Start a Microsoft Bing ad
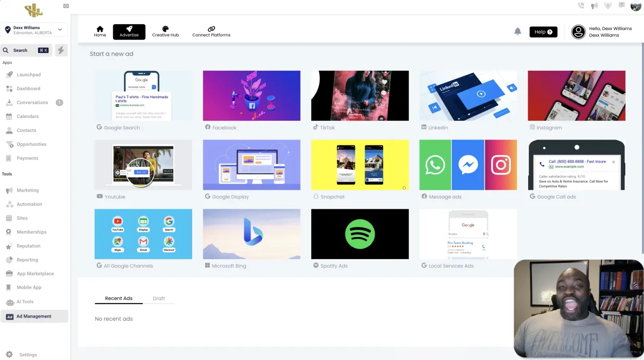Viewport: 644px width, 360px height. 252,234
